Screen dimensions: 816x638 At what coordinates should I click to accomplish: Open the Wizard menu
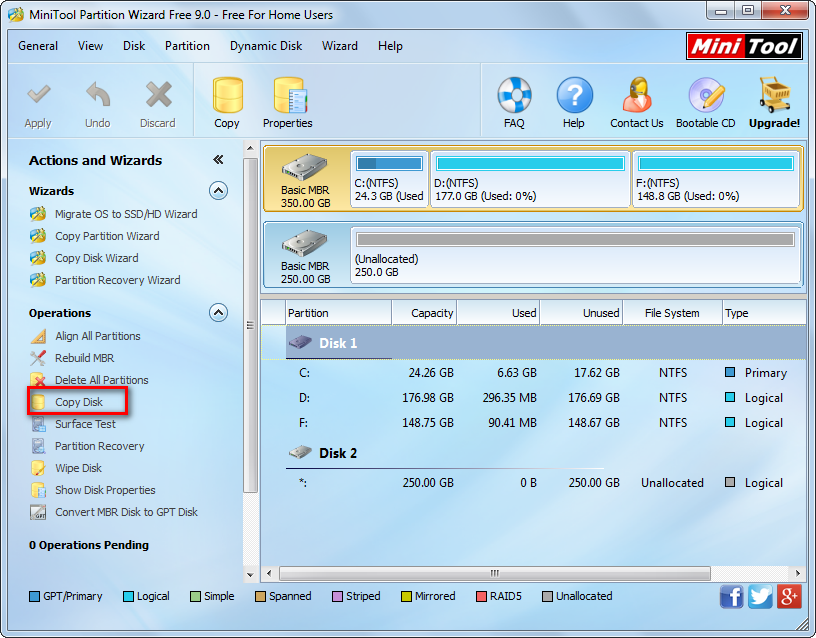(340, 46)
